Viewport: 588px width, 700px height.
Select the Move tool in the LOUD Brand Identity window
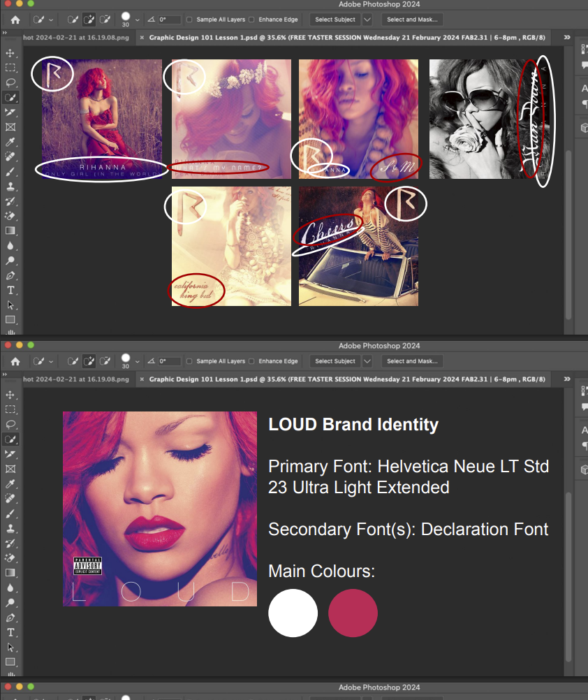(x=10, y=395)
